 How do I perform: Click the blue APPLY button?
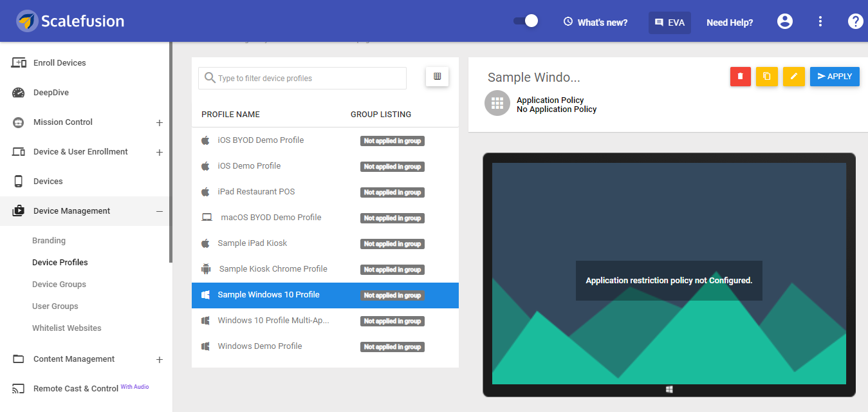tap(835, 76)
